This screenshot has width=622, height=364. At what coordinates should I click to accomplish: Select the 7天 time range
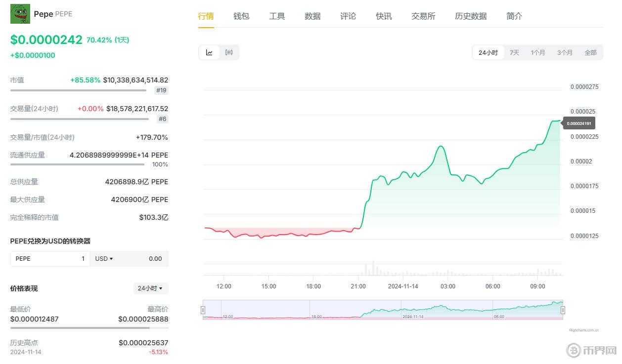[x=514, y=52]
